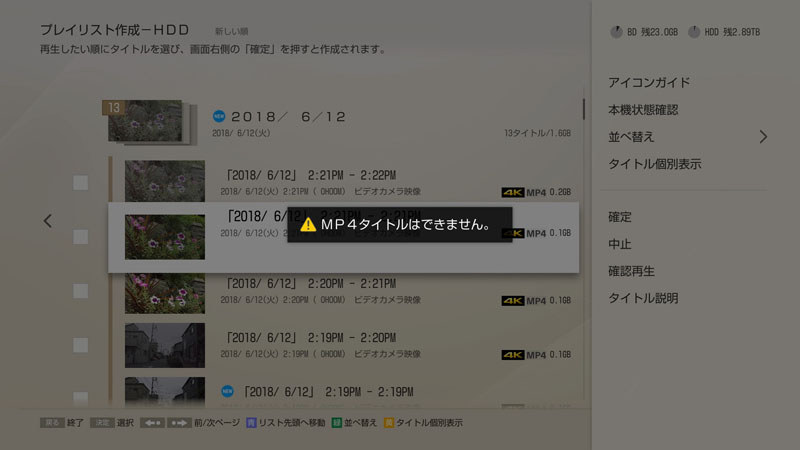This screenshot has height=450, width=800.
Task: Click the BD 残23.0GB text
Action: click(653, 32)
